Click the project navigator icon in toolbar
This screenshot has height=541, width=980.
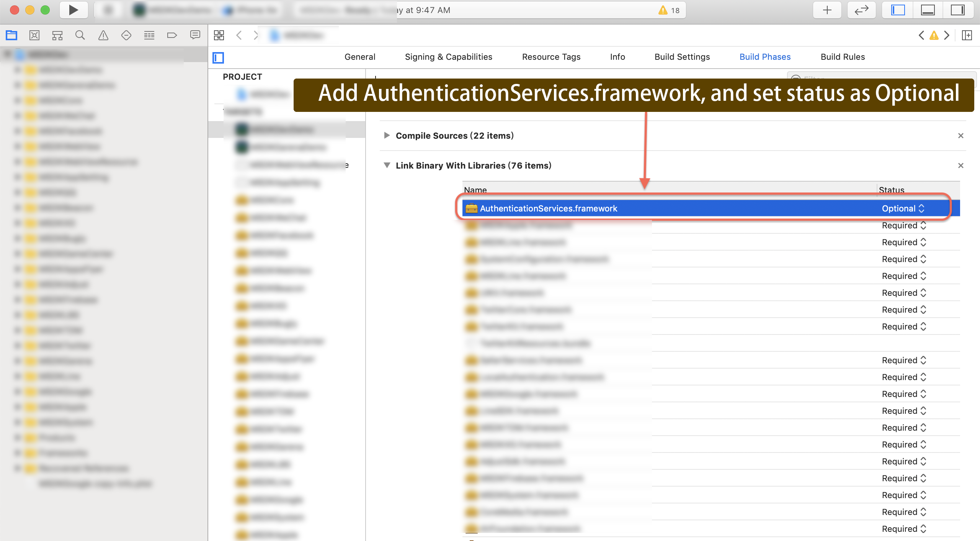coord(12,35)
